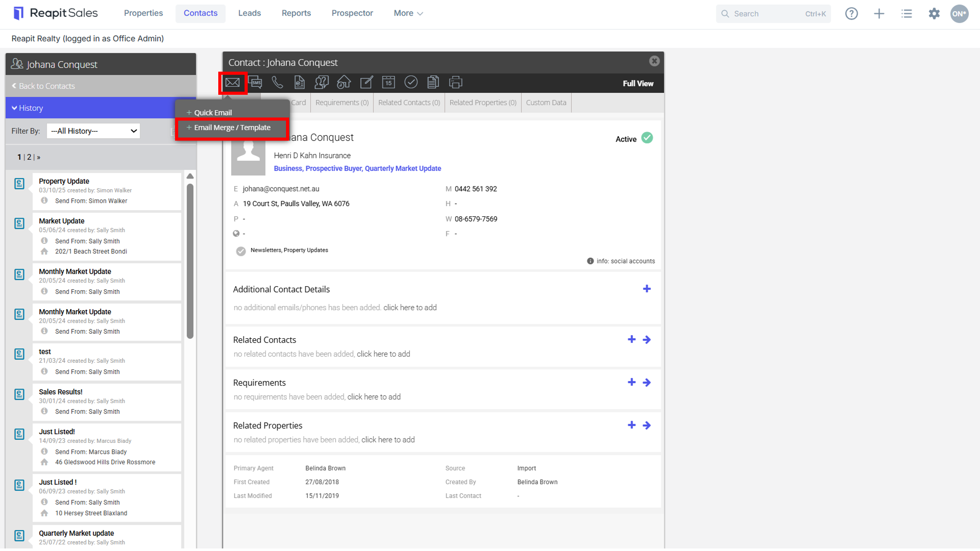Click the plus icon for Related Contacts
This screenshot has width=980, height=551.
click(x=632, y=340)
